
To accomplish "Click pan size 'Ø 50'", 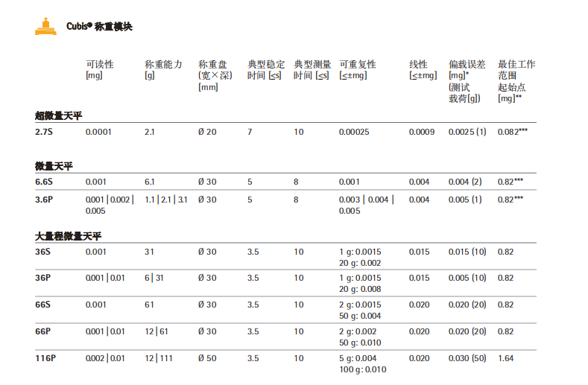I will pyautogui.click(x=207, y=358).
